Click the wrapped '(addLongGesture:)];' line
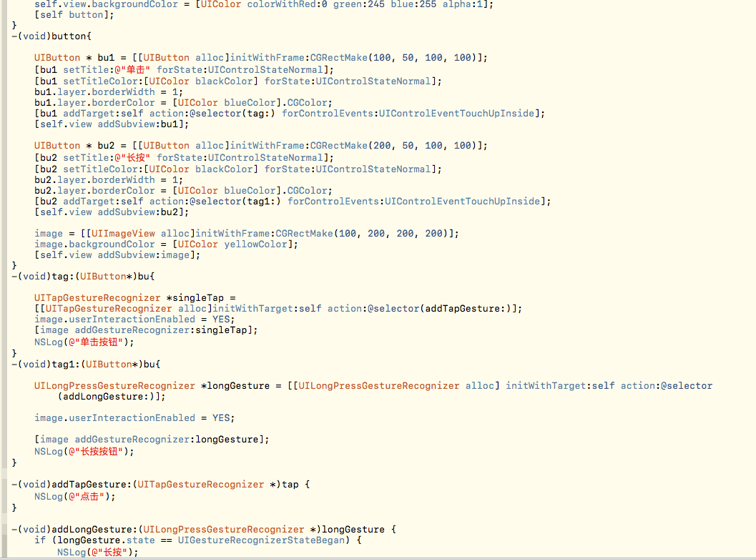This screenshot has height=559, width=756. tap(112, 397)
